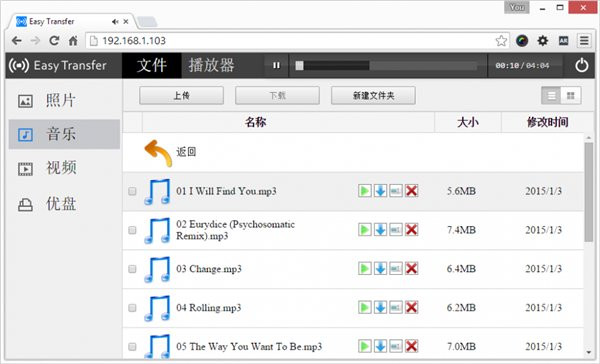
Task: Delete 01 I Will Find You.mp3
Action: pyautogui.click(x=411, y=191)
